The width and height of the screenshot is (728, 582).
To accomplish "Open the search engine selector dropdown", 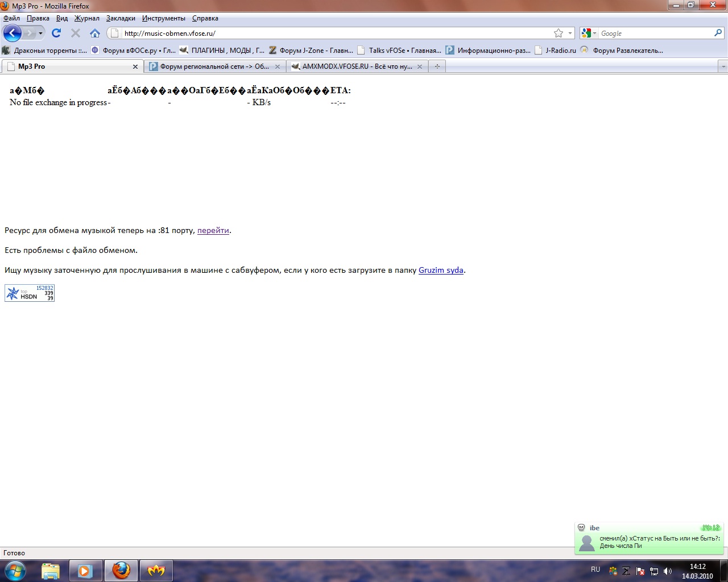I will point(588,33).
